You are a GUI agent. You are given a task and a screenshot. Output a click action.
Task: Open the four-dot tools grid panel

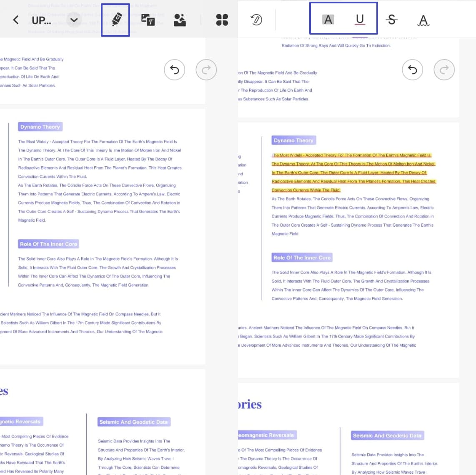pos(222,20)
